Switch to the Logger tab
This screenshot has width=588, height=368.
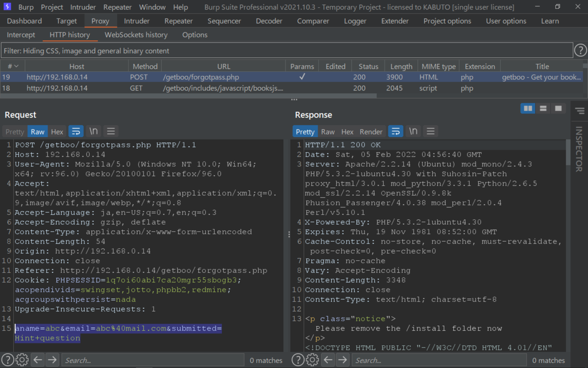point(355,21)
